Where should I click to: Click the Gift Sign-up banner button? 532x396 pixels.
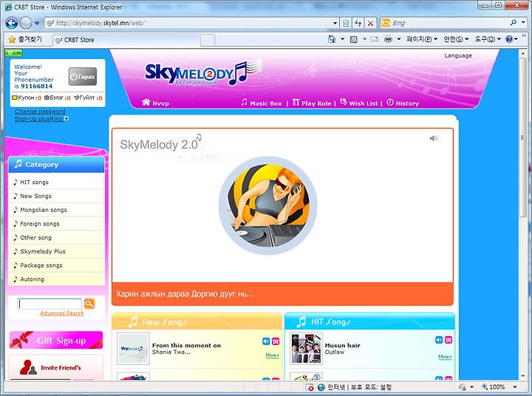(56, 341)
